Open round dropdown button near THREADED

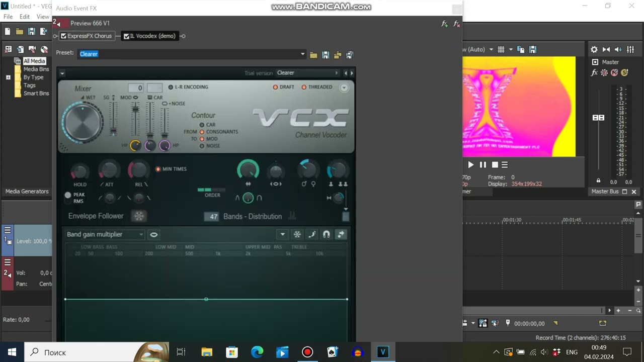(x=344, y=88)
